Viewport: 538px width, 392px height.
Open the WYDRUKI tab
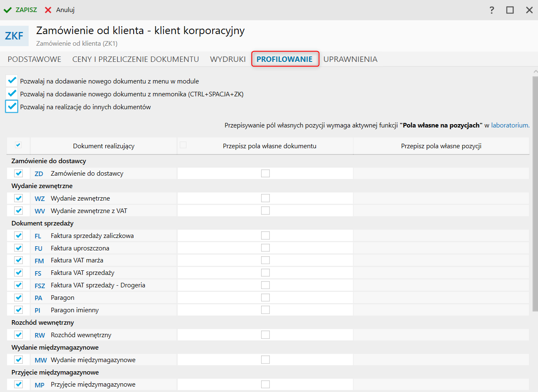pos(228,59)
